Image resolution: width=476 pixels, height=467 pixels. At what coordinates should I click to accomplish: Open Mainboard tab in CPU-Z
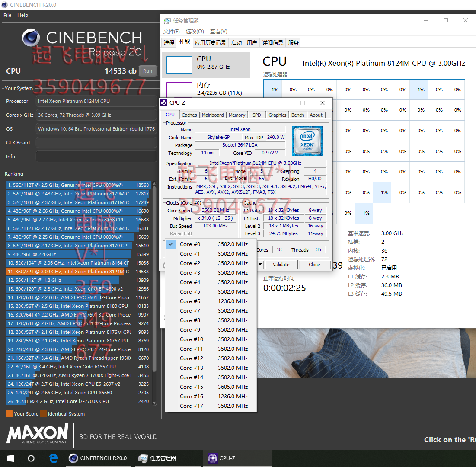click(x=213, y=115)
